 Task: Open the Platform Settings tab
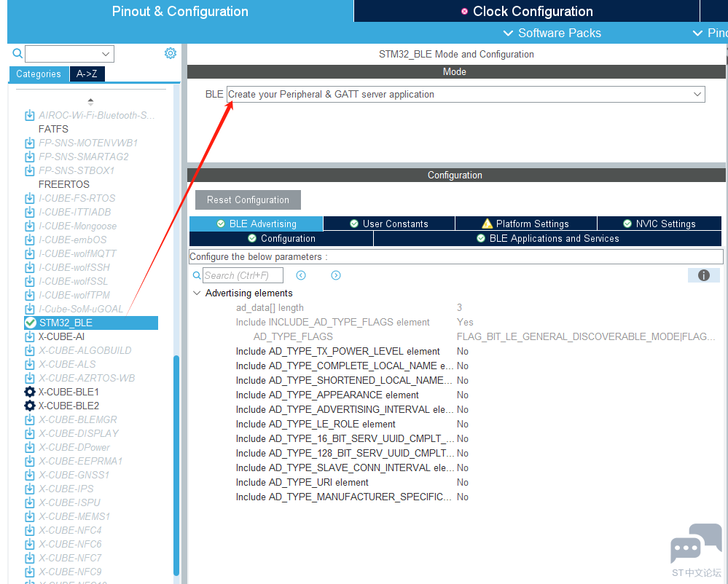click(x=526, y=224)
